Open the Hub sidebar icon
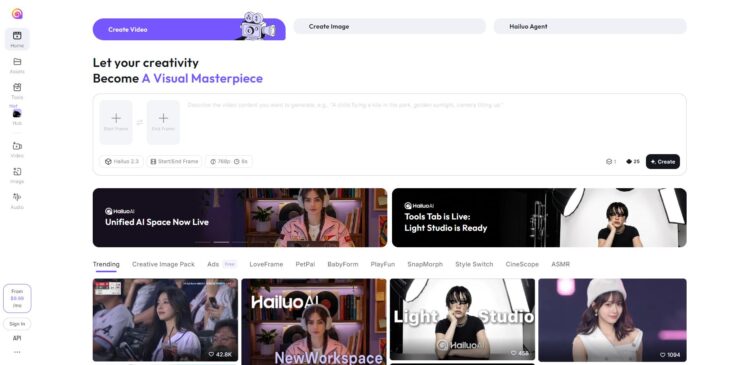 (17, 114)
